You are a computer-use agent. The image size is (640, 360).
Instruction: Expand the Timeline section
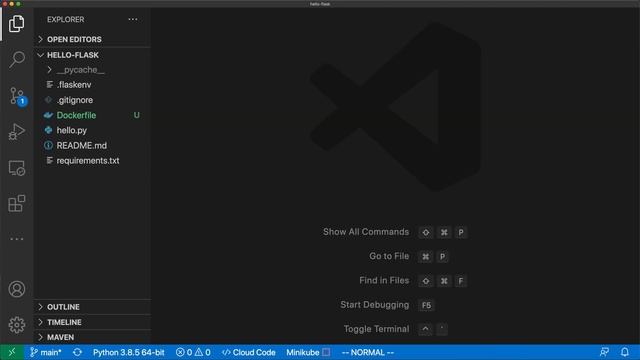tap(92, 322)
